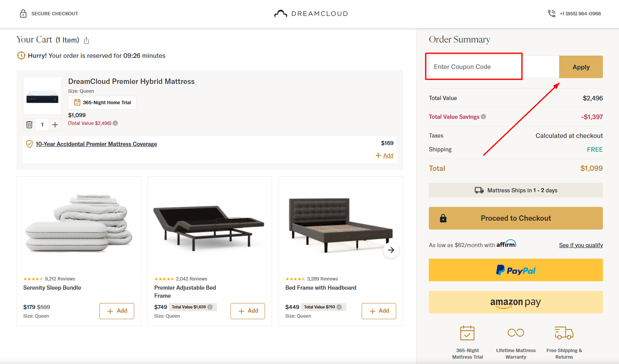Click the Lifetime Mattress Warranty infinity icon
Image resolution: width=619 pixels, height=364 pixels.
pyautogui.click(x=515, y=333)
